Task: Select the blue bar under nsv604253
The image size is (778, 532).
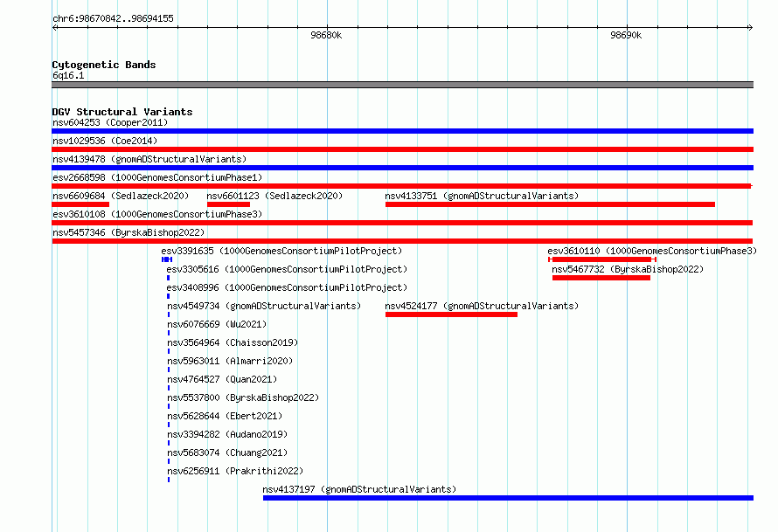Action: (402, 131)
